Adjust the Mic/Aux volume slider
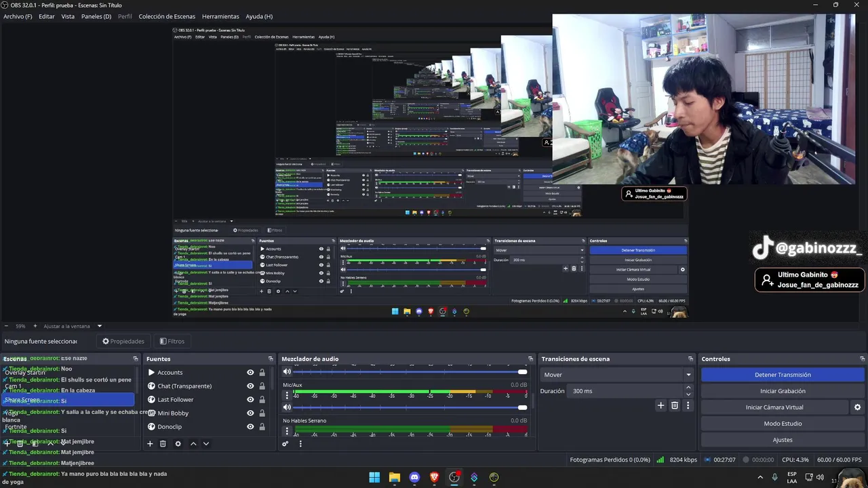The width and height of the screenshot is (868, 488). point(410,407)
